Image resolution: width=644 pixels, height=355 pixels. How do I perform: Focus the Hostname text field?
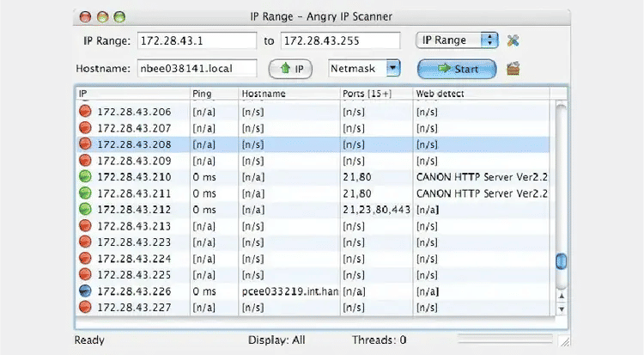tap(197, 68)
